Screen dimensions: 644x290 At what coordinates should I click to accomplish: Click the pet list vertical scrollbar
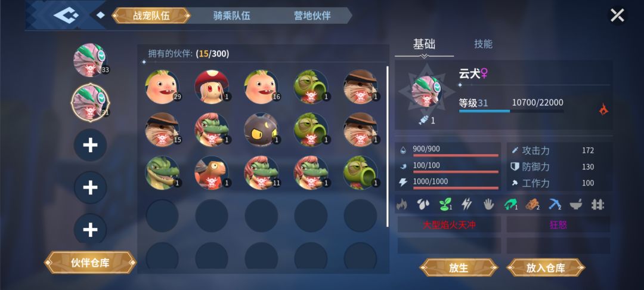point(387,146)
